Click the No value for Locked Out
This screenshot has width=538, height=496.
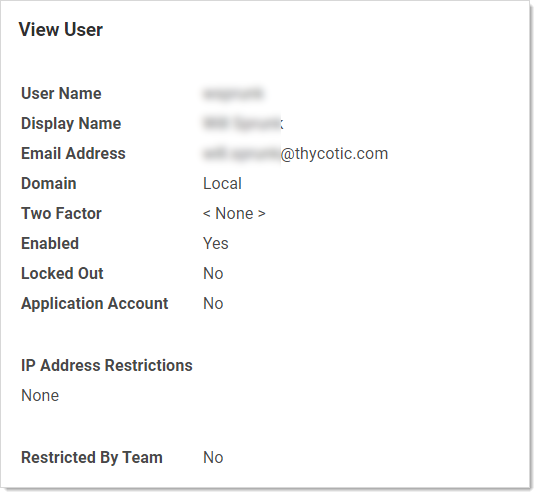(213, 273)
